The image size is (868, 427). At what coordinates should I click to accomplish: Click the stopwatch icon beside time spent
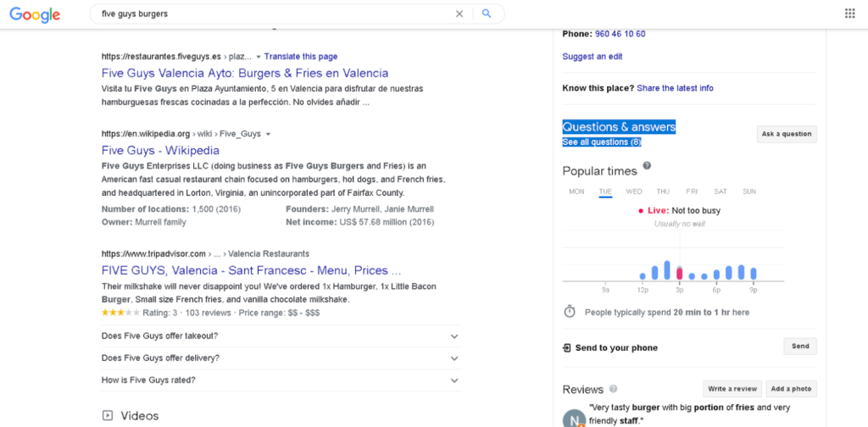click(570, 312)
